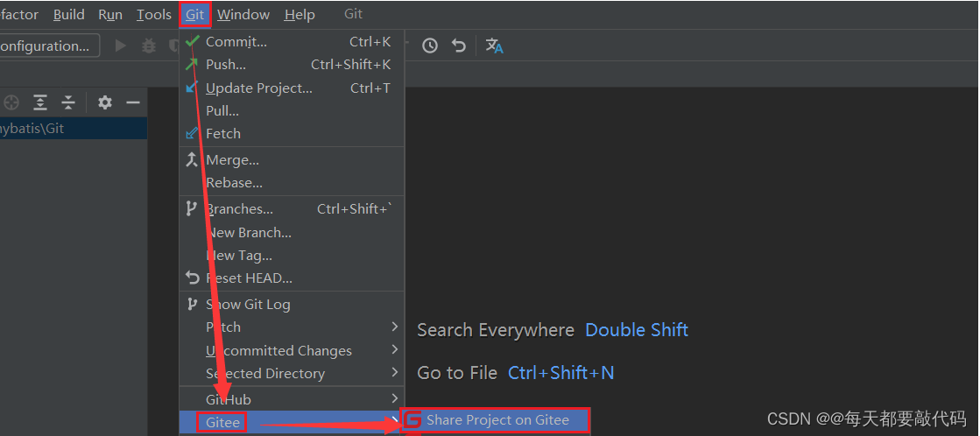Click the locate target icon in Project panel
980x436 pixels.
(x=11, y=102)
